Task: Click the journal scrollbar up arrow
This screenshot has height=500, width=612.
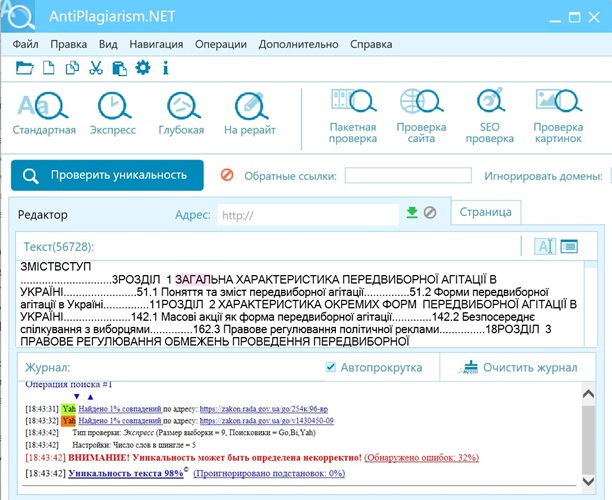Action: pyautogui.click(x=588, y=394)
